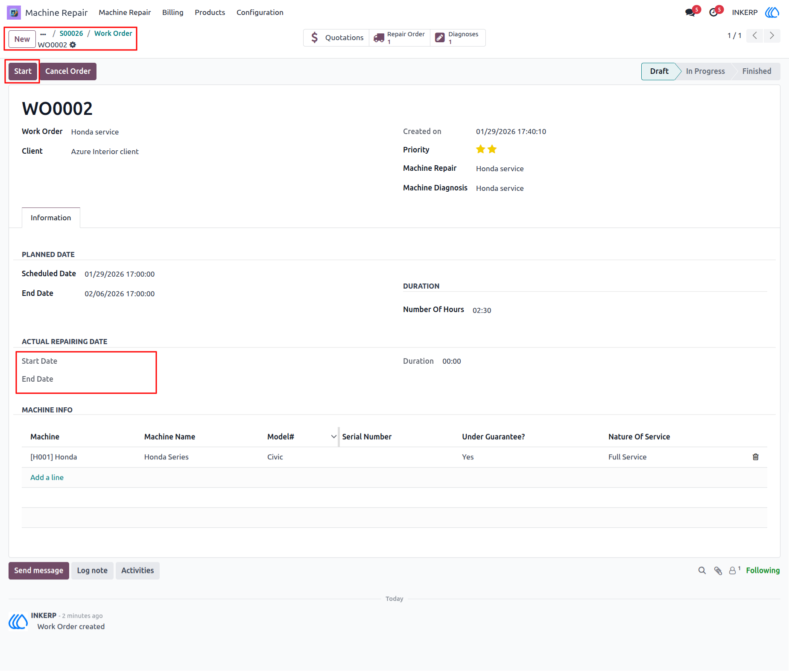
Task: Start the work order
Action: point(23,71)
